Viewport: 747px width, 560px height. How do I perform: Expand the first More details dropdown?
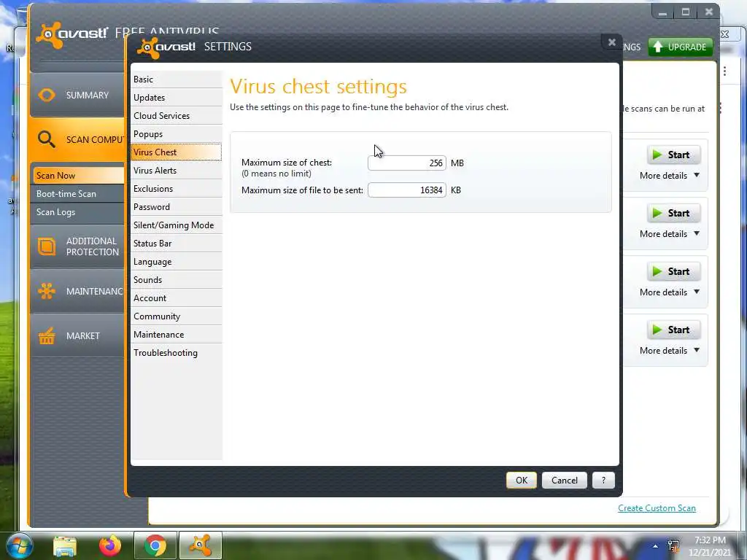[670, 176]
